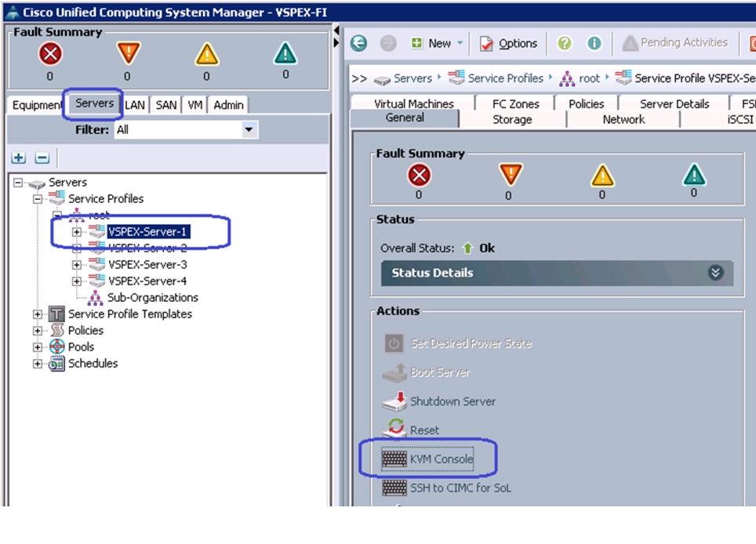This screenshot has height=544, width=756.
Task: Switch to the Admin tab
Action: 228,105
